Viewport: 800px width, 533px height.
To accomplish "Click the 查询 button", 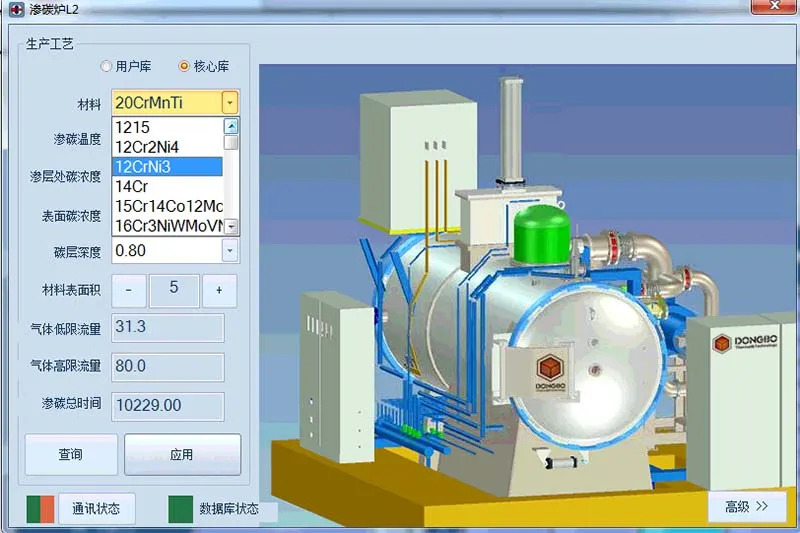I will 71,454.
